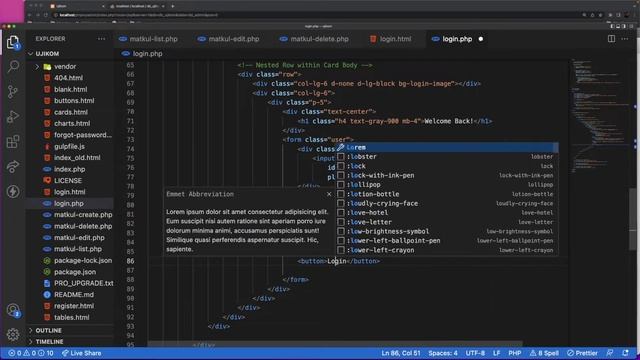
Task: Toggle checkbox for :love-letter suggestion
Action: [x=341, y=222]
